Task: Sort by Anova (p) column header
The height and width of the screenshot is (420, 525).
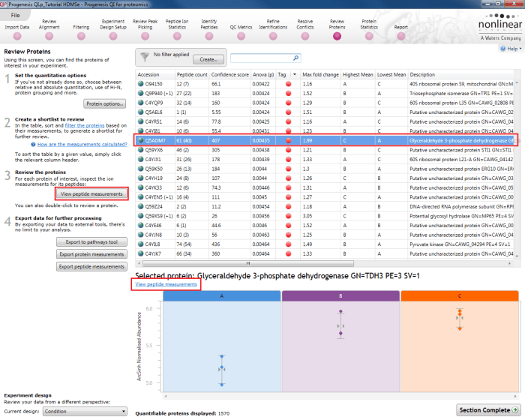Action: pyautogui.click(x=263, y=75)
